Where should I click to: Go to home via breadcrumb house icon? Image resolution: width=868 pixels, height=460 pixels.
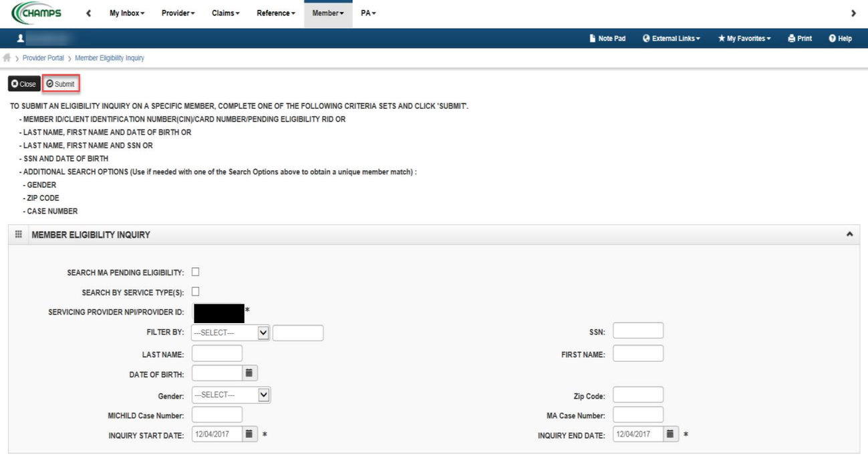point(7,58)
